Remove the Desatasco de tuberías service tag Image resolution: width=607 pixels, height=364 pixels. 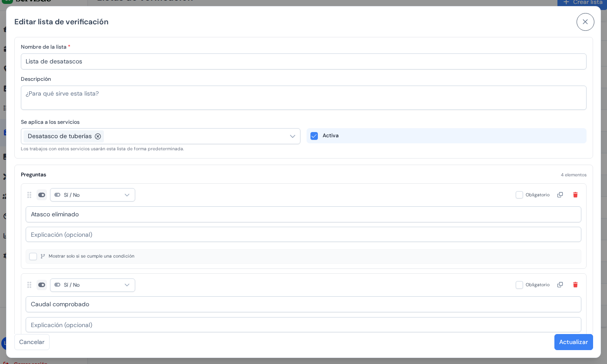(x=98, y=136)
